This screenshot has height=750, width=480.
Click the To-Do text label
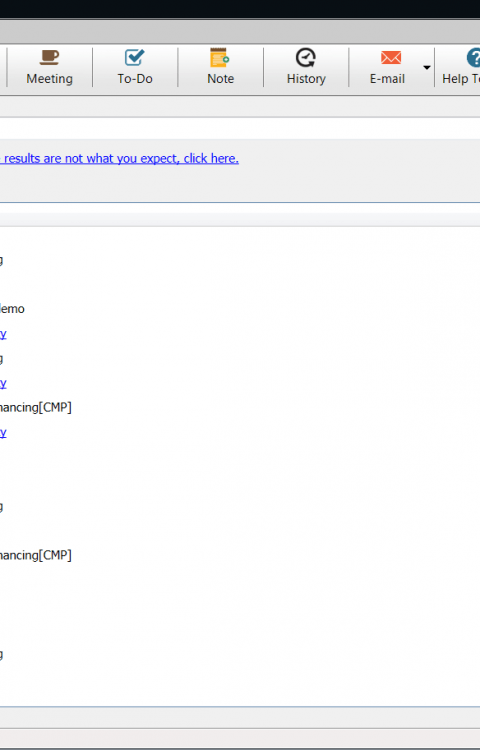coord(135,78)
